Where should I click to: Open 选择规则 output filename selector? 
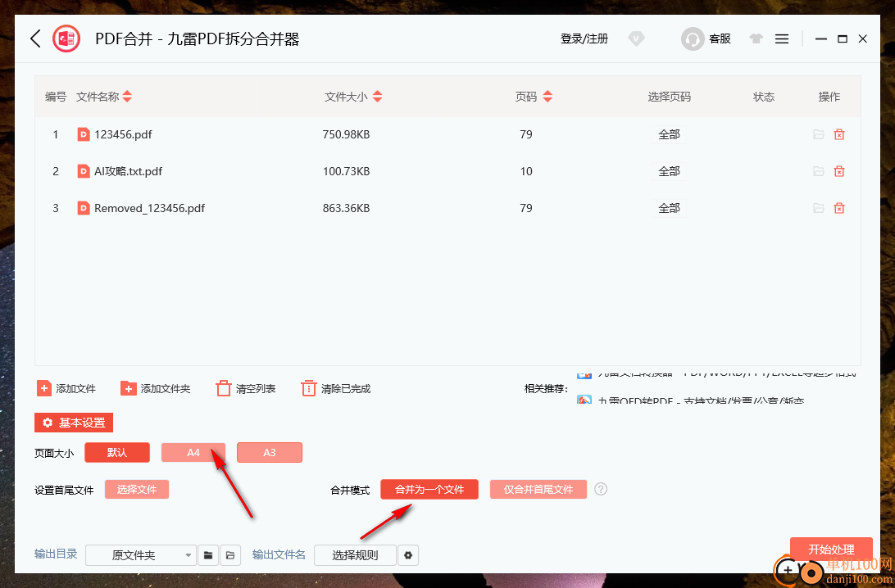355,555
